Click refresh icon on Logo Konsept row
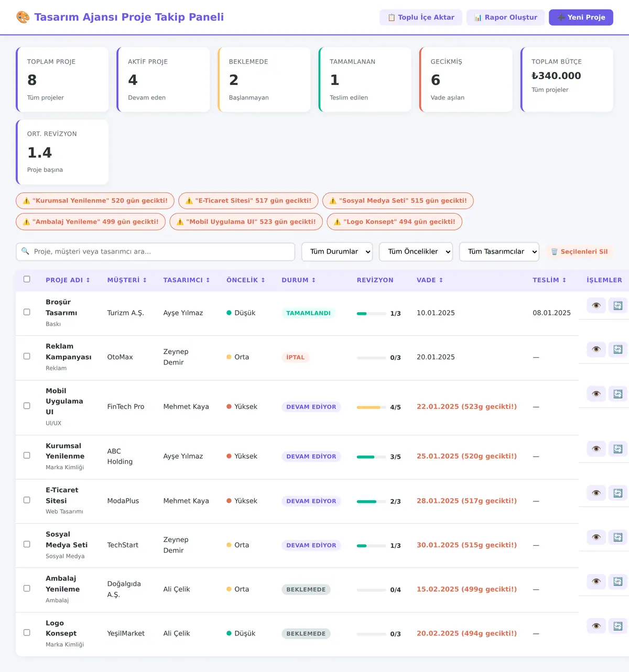This screenshot has width=629, height=672. click(618, 626)
